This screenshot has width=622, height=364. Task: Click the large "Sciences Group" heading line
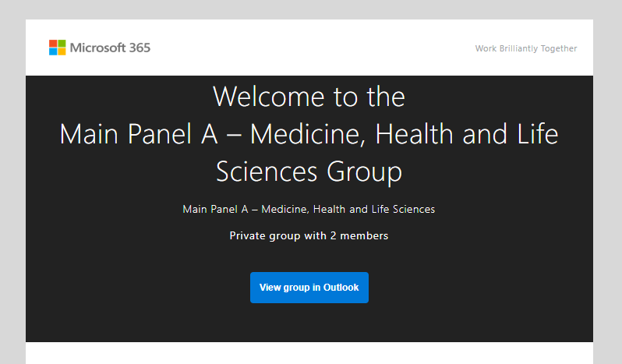pyautogui.click(x=309, y=171)
